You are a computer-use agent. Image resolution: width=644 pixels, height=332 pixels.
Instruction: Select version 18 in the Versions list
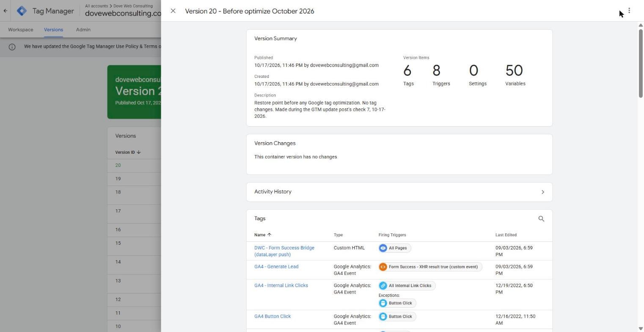118,192
